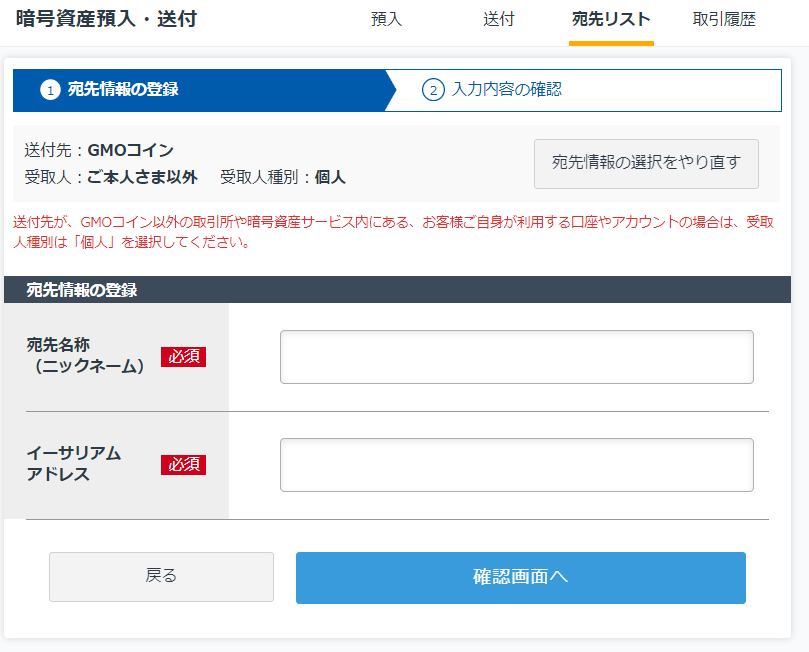This screenshot has height=652, width=809.
Task: Click the step 1 circled number icon
Action: click(50, 90)
